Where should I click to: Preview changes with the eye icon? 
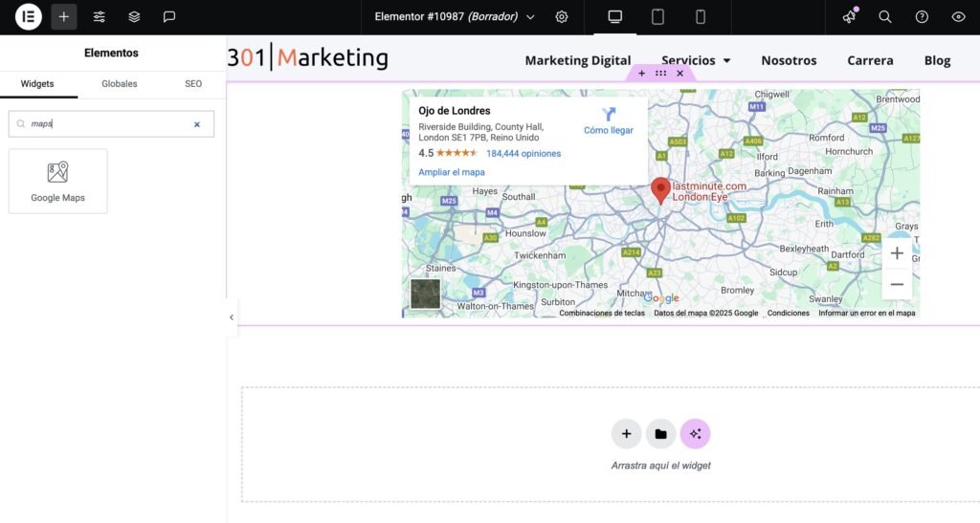pos(958,17)
